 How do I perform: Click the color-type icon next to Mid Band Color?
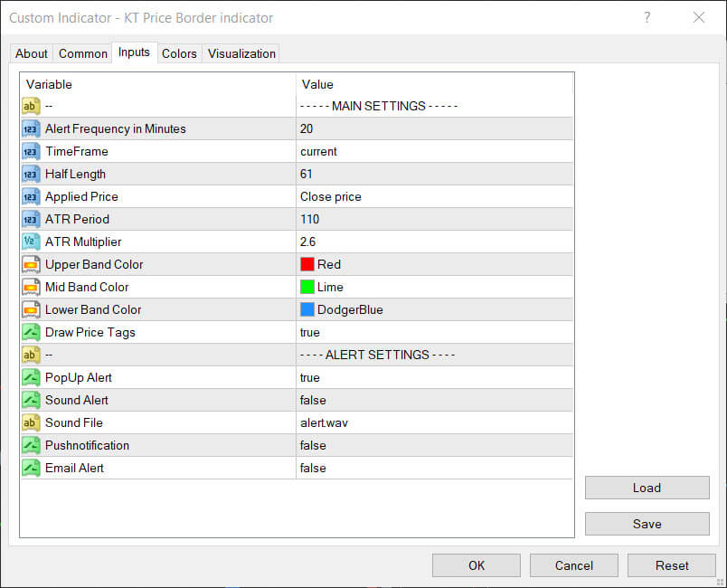click(x=31, y=287)
